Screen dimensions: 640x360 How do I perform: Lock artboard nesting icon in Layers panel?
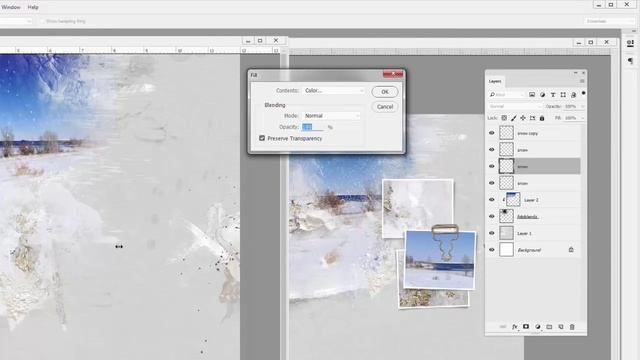(533, 118)
